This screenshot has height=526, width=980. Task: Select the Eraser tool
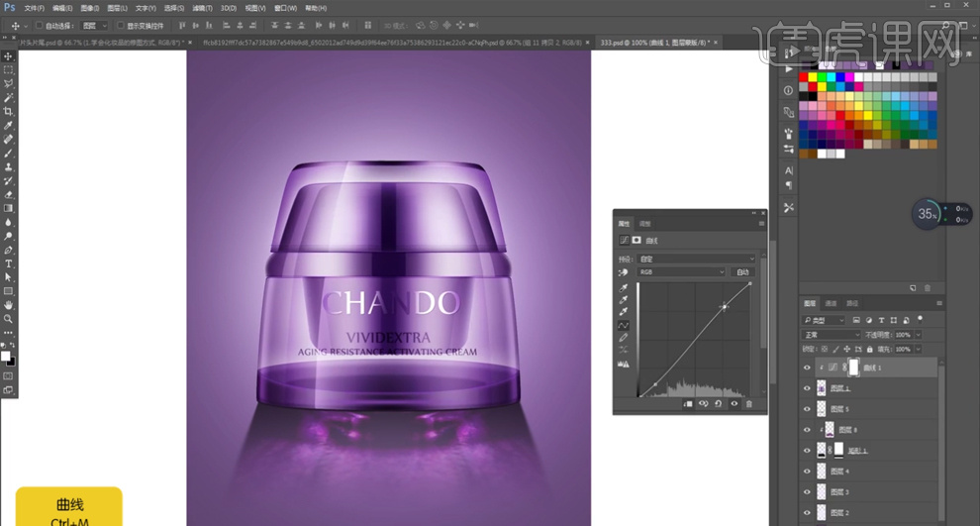[x=8, y=194]
